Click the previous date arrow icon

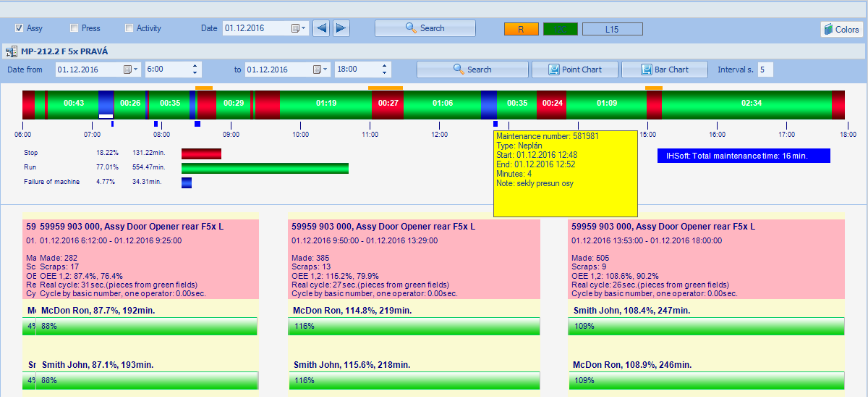pyautogui.click(x=321, y=28)
